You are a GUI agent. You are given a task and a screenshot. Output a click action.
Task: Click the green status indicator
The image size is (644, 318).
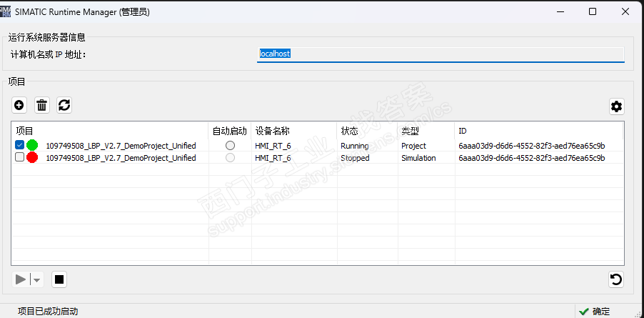32,145
